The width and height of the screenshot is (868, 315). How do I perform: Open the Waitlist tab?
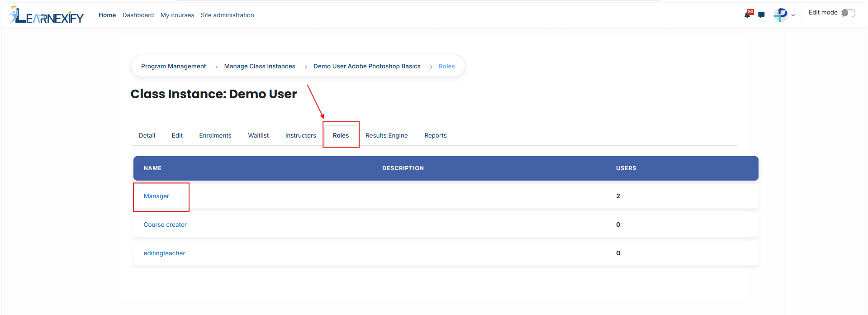258,135
